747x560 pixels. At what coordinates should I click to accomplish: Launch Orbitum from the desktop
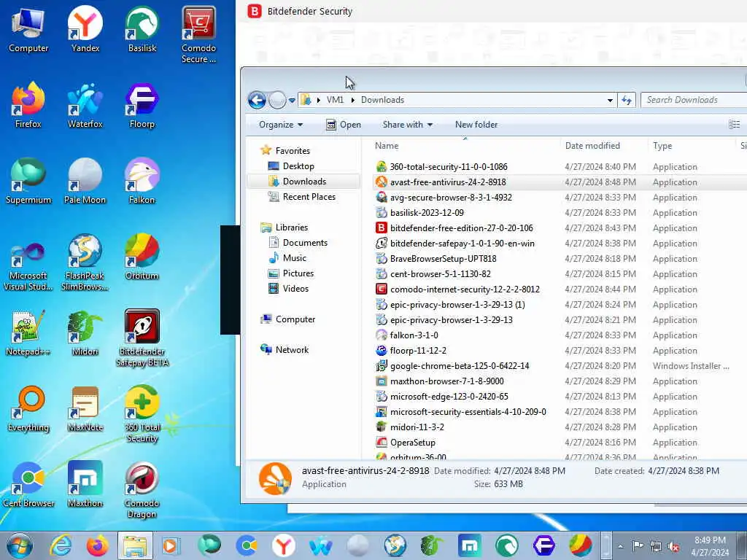[x=142, y=256]
